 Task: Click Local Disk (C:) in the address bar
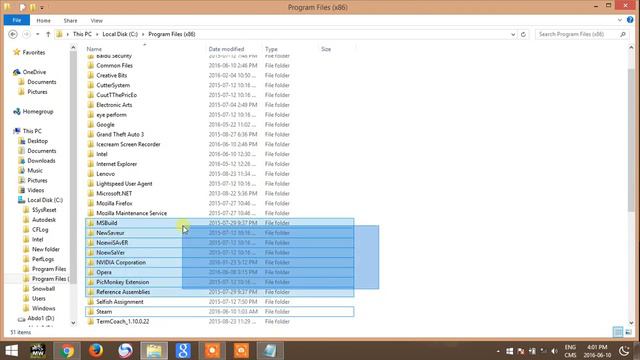(x=120, y=34)
